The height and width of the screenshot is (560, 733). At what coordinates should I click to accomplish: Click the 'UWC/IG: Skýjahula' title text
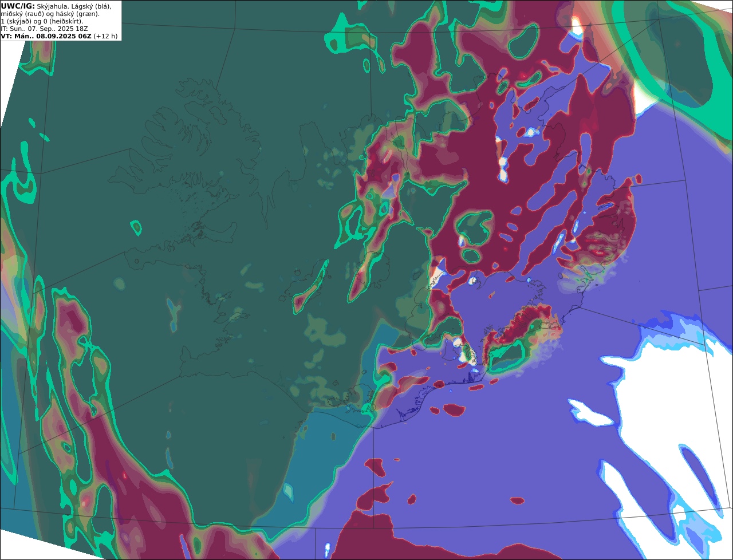(33, 6)
